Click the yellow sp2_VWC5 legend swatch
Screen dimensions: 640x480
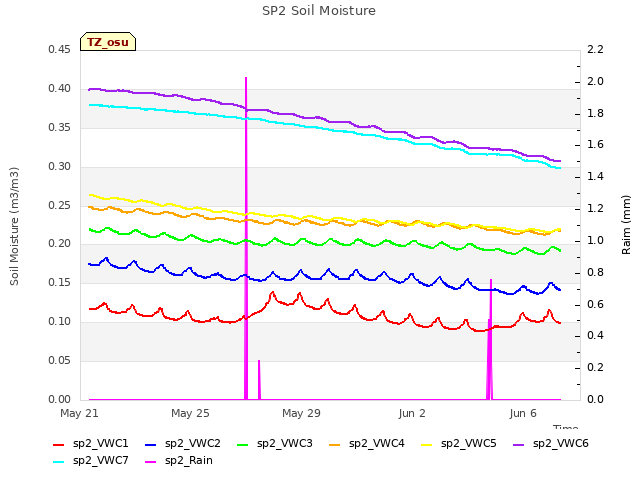(427, 445)
